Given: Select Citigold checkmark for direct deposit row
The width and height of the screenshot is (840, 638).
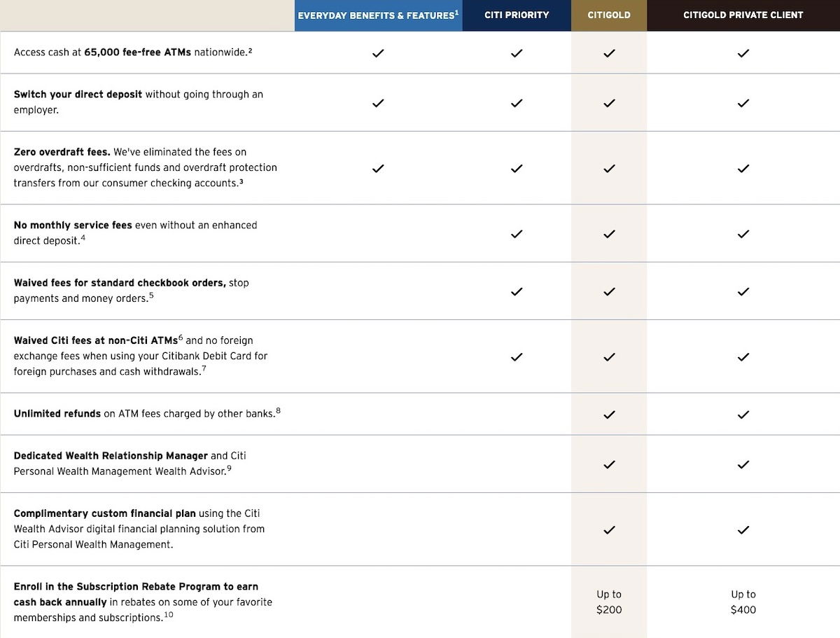Looking at the screenshot, I should tap(609, 103).
